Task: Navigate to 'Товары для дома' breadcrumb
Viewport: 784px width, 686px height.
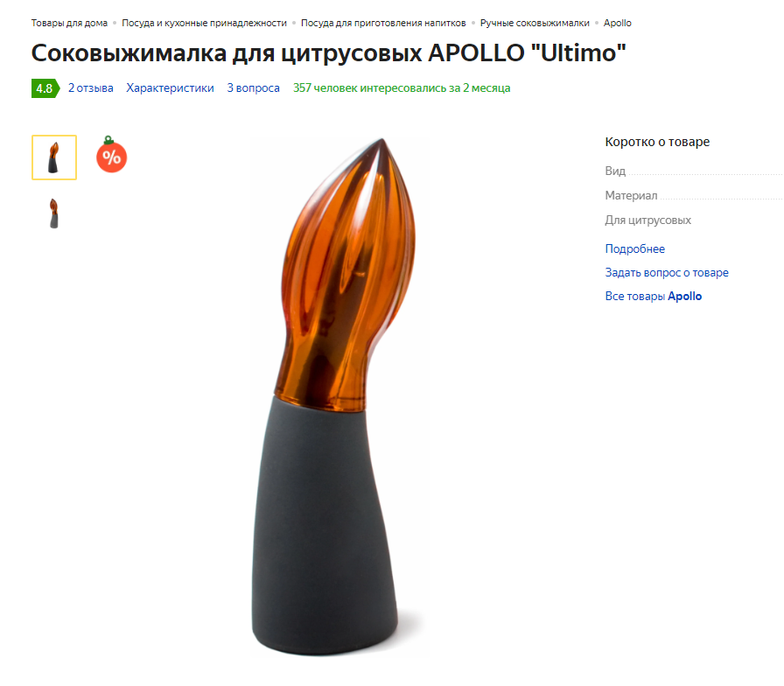Action: [69, 23]
